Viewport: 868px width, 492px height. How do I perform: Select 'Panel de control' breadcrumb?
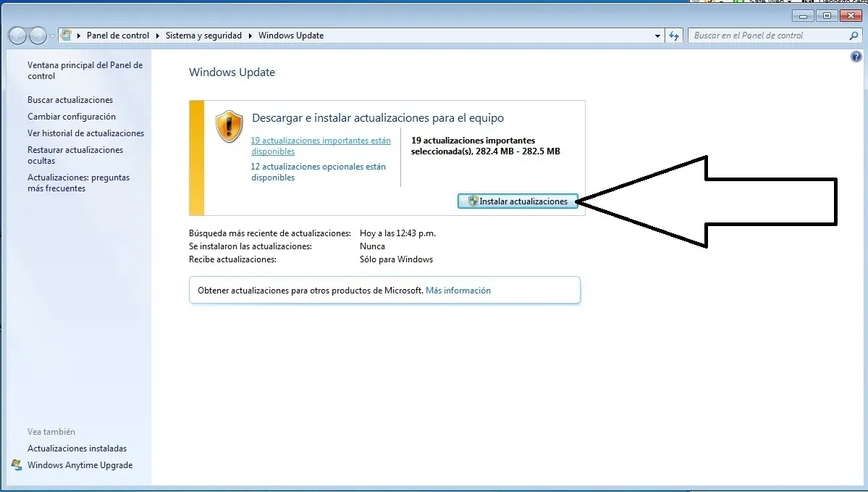[x=118, y=36]
